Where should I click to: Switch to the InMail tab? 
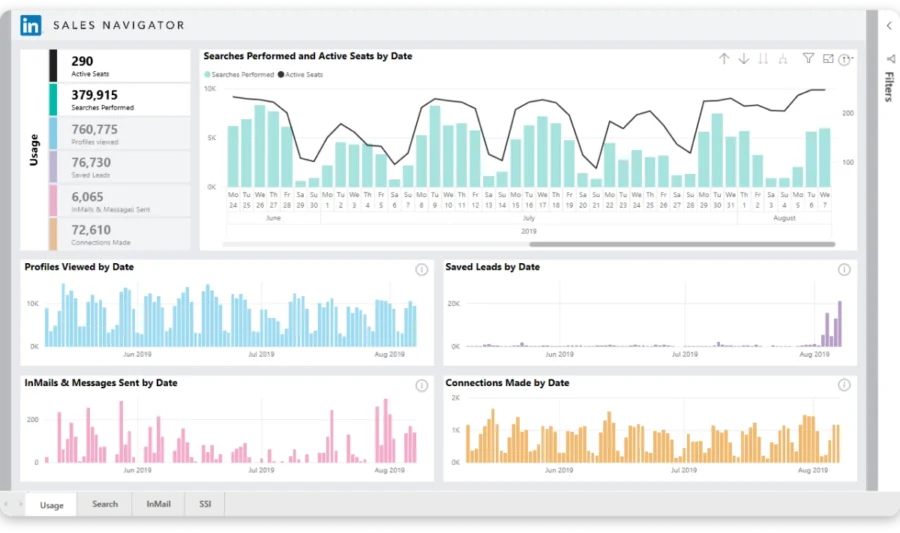tap(158, 504)
